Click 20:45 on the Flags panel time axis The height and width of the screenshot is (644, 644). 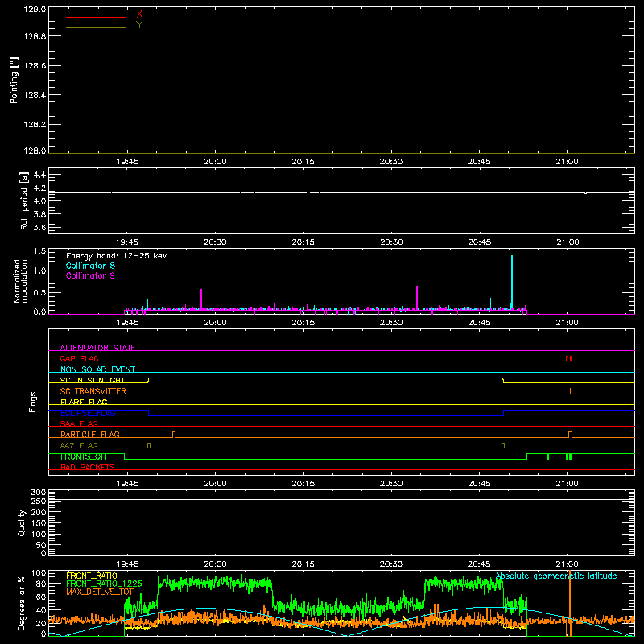(479, 484)
